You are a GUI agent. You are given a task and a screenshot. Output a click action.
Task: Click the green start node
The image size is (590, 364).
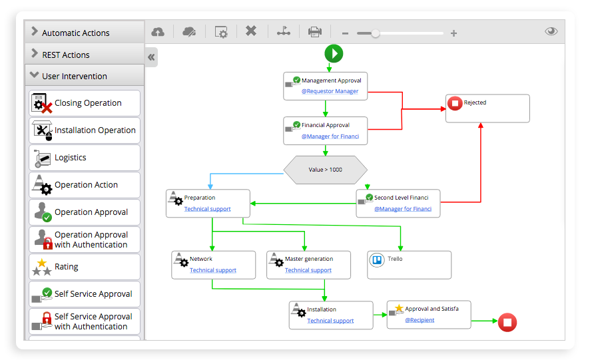tap(334, 53)
